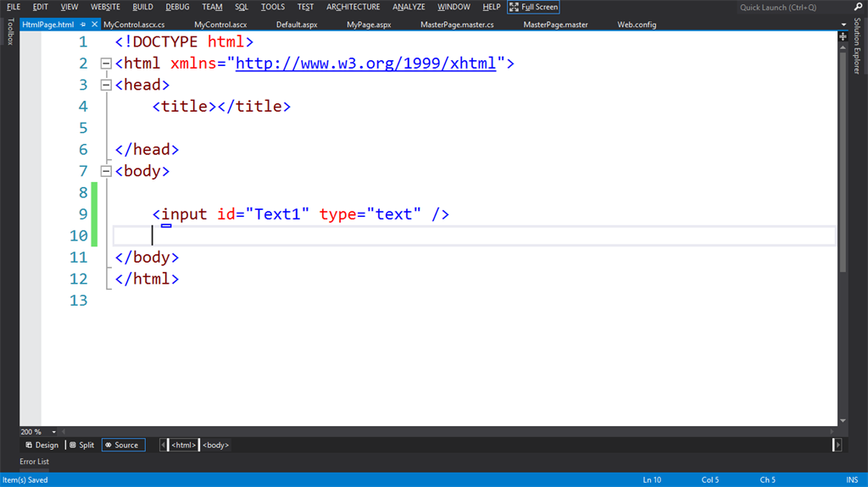Open the Toolbox side panel

(x=10, y=31)
